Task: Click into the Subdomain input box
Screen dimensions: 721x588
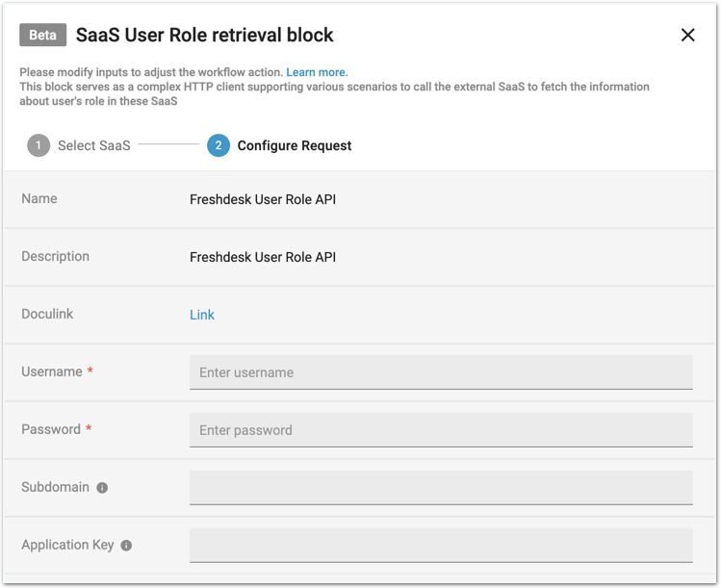Action: (x=441, y=488)
